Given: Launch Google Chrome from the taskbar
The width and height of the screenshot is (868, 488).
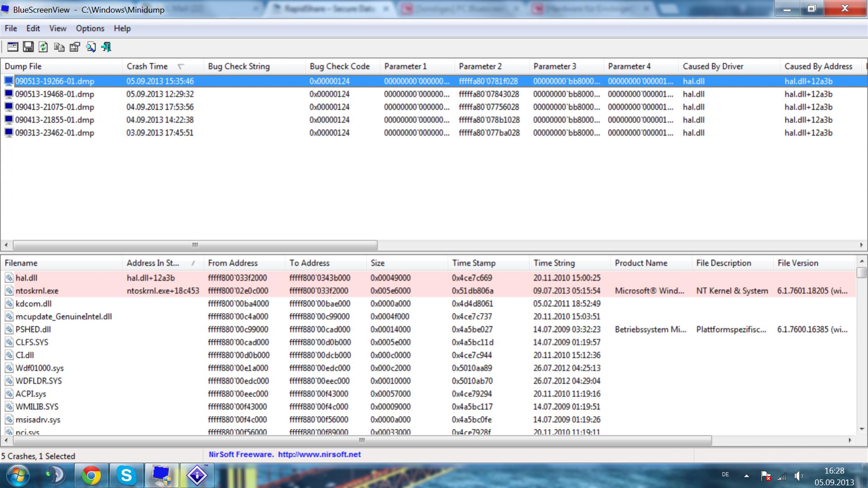Looking at the screenshot, I should click(91, 476).
